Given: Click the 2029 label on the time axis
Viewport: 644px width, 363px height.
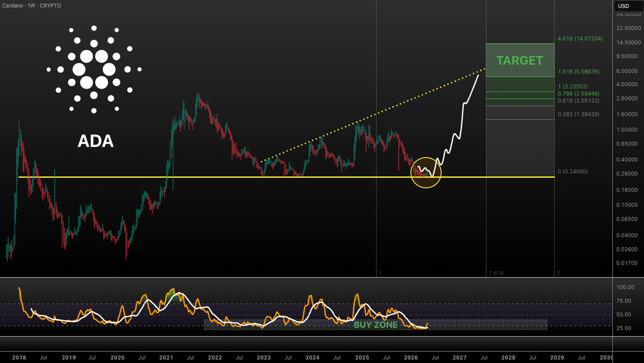Looking at the screenshot, I should (x=558, y=357).
